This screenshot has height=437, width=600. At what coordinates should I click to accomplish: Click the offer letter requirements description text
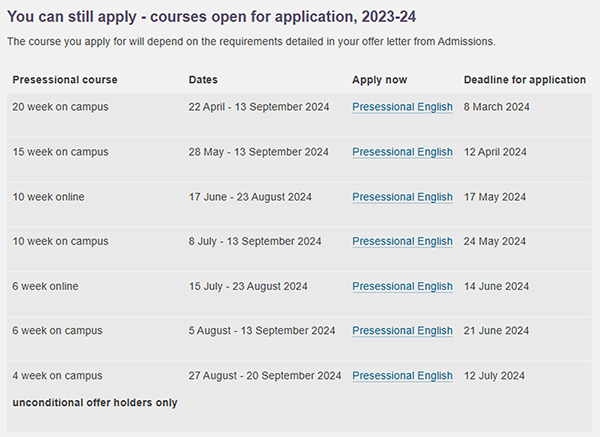pyautogui.click(x=250, y=42)
